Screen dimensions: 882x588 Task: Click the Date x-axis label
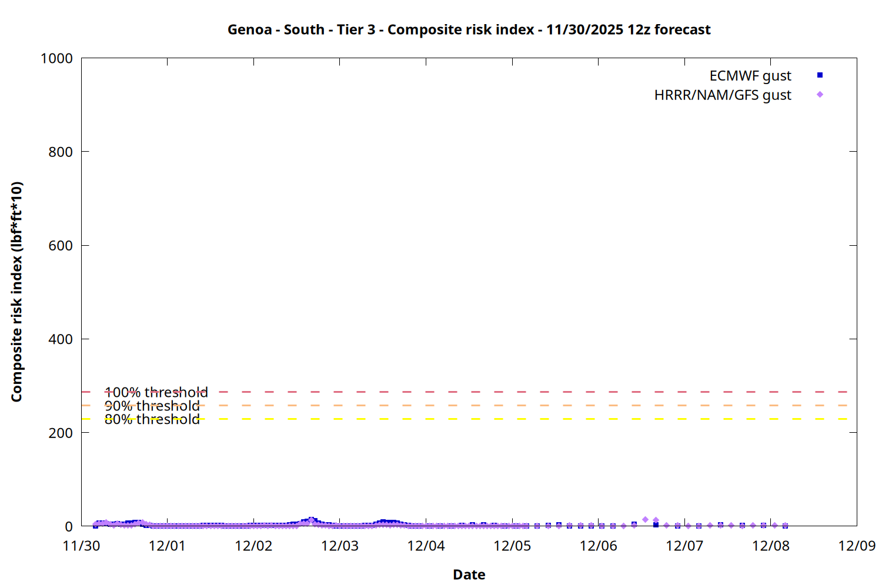point(469,574)
